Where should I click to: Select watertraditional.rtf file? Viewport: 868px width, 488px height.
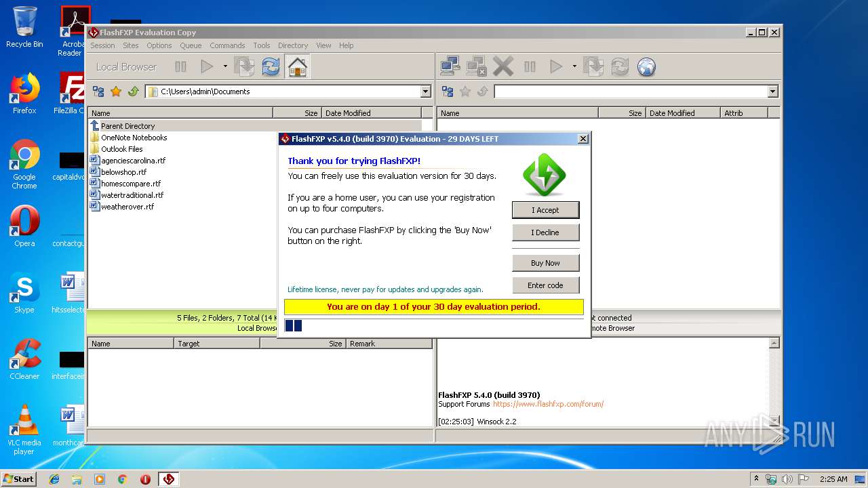127,195
